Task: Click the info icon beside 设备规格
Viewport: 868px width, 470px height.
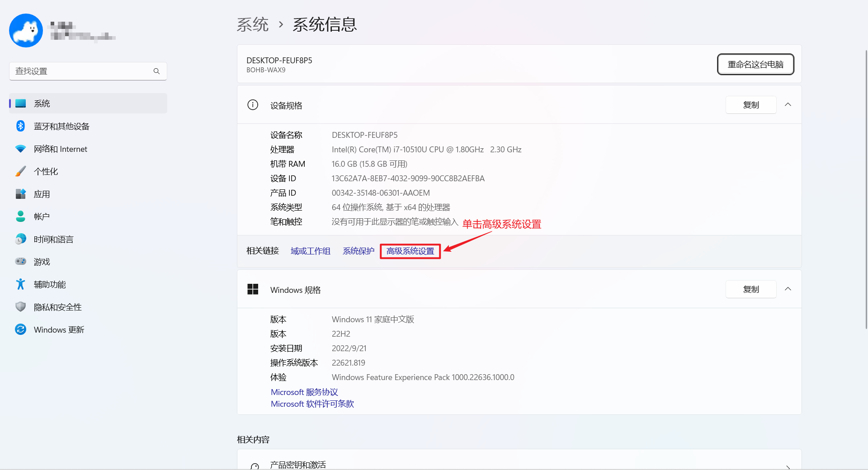Action: (x=253, y=105)
